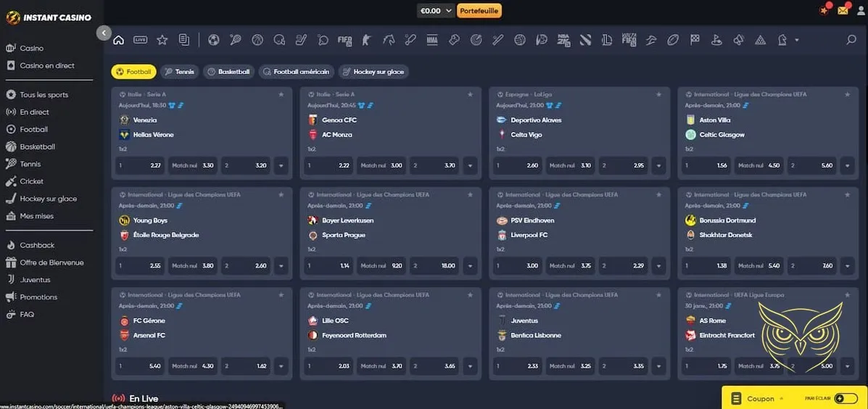The width and height of the screenshot is (868, 409).
Task: Bet Match nul 4.50 for Aston Villa
Action: tap(759, 165)
